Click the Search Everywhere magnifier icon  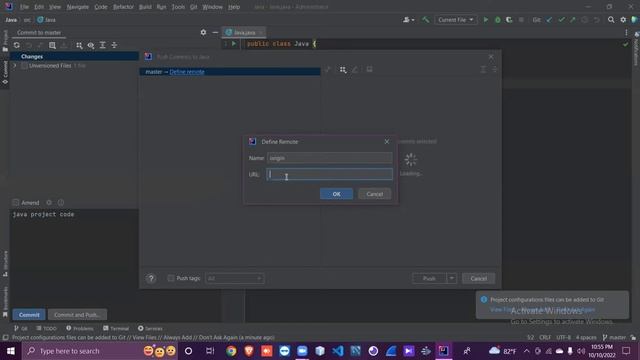pyautogui.click(x=611, y=20)
